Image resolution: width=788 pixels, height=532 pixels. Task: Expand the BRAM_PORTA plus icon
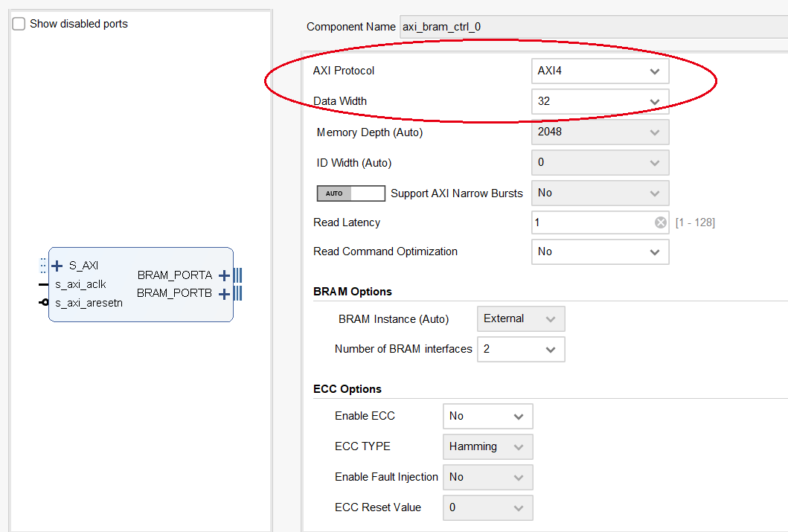[x=224, y=275]
